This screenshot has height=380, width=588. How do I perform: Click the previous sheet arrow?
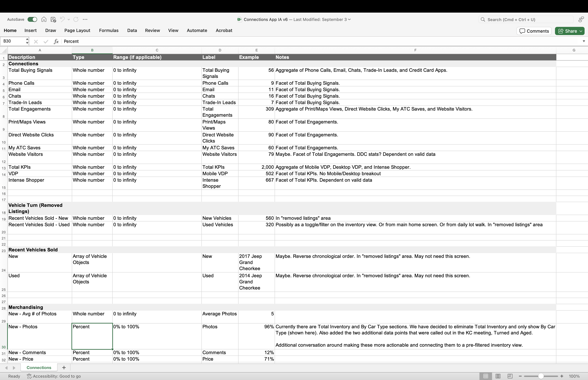point(6,368)
